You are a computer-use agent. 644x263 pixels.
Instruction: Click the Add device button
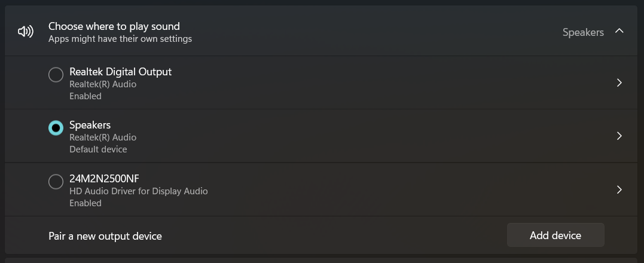click(556, 235)
